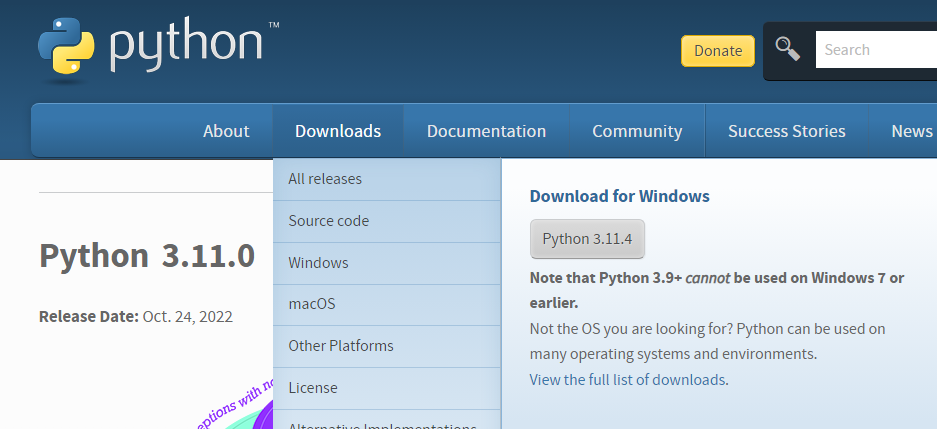The image size is (937, 429).
Task: Open the Downloads menu
Action: [338, 131]
